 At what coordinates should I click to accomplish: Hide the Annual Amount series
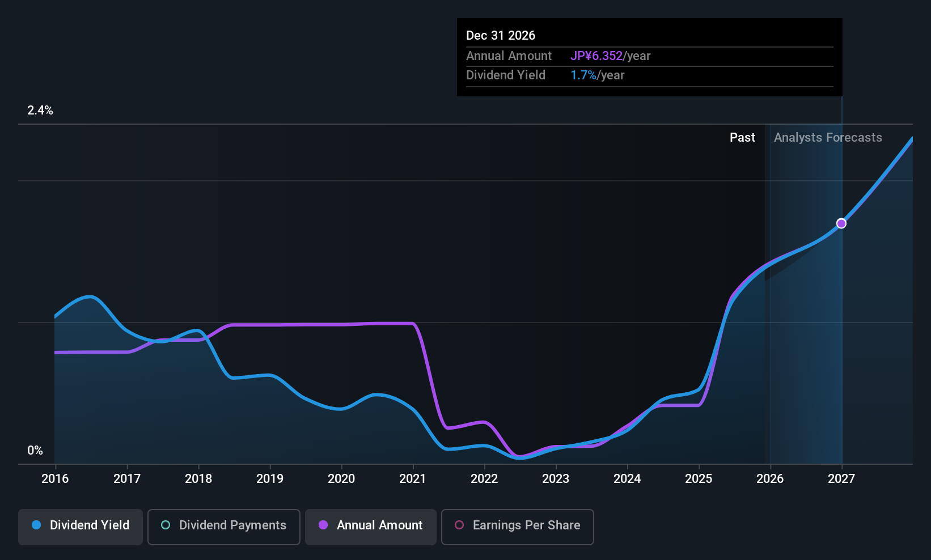click(371, 525)
